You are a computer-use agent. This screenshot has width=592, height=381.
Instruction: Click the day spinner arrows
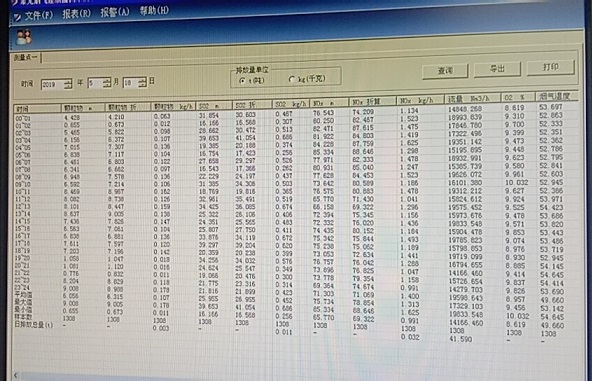[x=142, y=82]
